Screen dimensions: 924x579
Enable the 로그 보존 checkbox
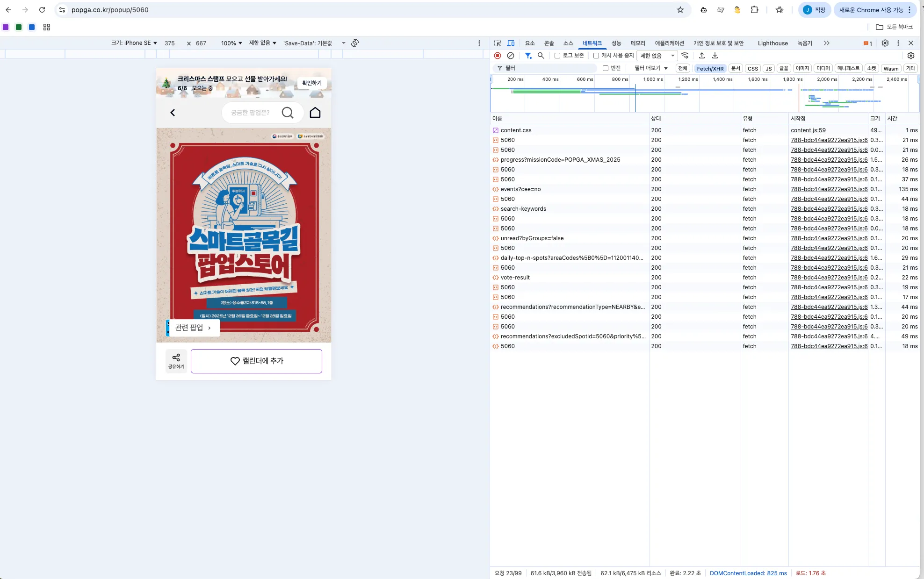pyautogui.click(x=557, y=56)
